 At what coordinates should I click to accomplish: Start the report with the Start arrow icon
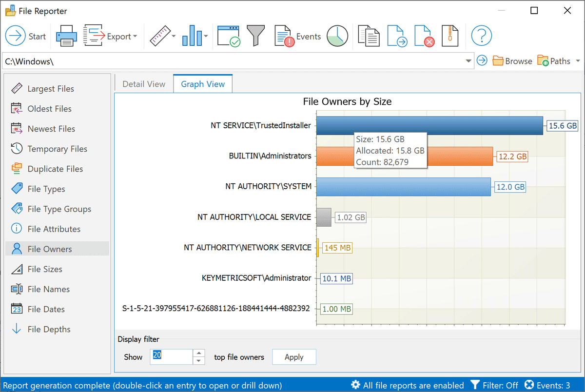point(16,36)
